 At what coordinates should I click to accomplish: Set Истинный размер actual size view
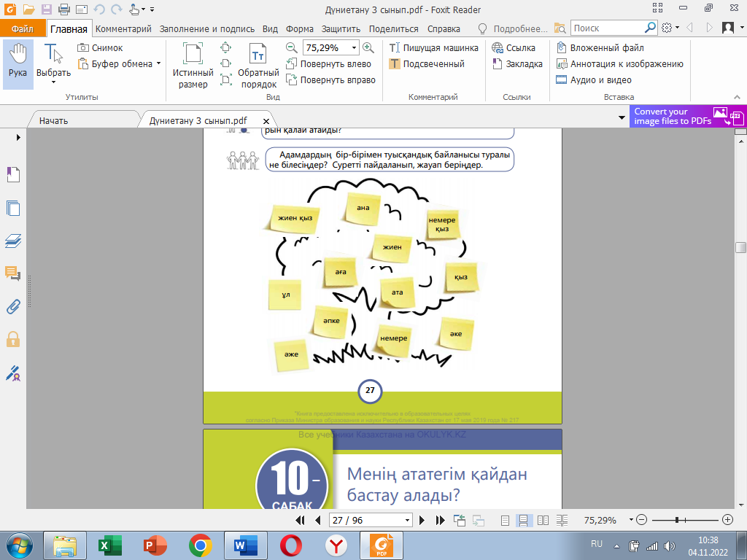(193, 65)
